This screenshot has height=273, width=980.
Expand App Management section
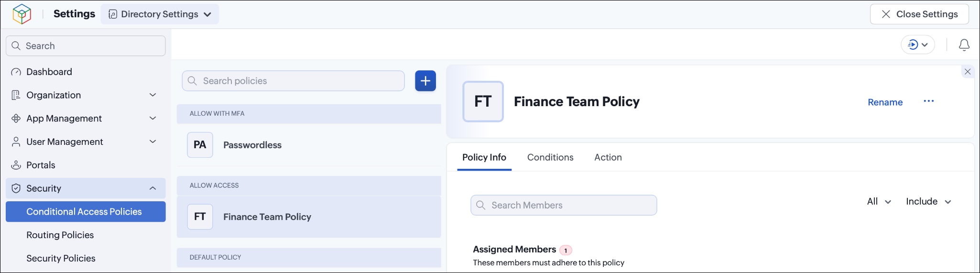pos(152,119)
